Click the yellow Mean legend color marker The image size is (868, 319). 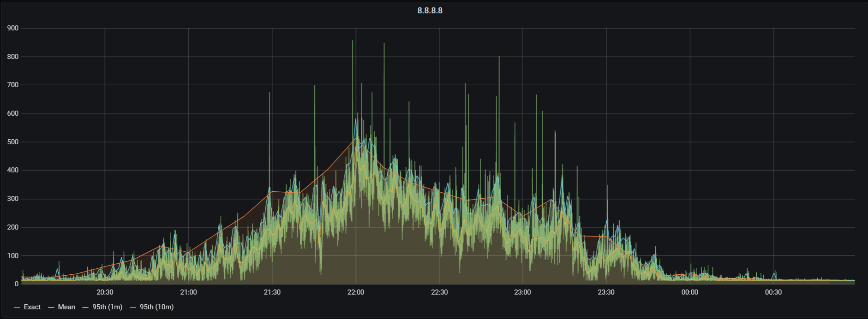[51, 307]
